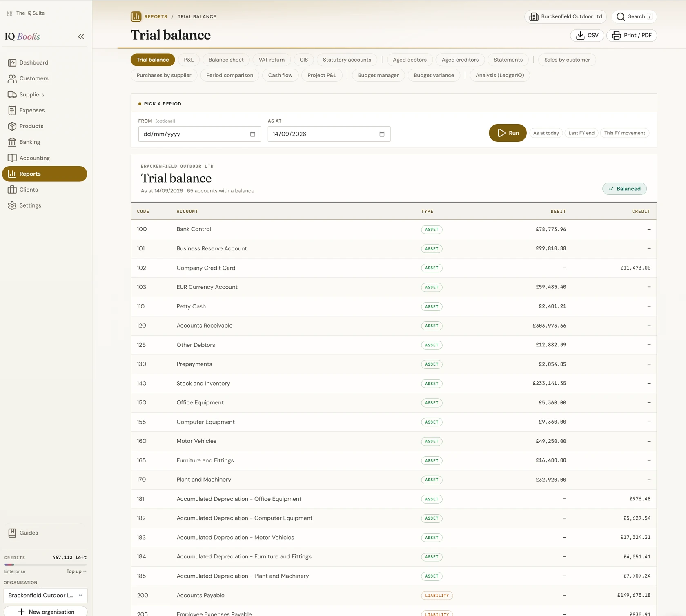The width and height of the screenshot is (686, 616).
Task: Open the VAT return tab
Action: pos(272,60)
